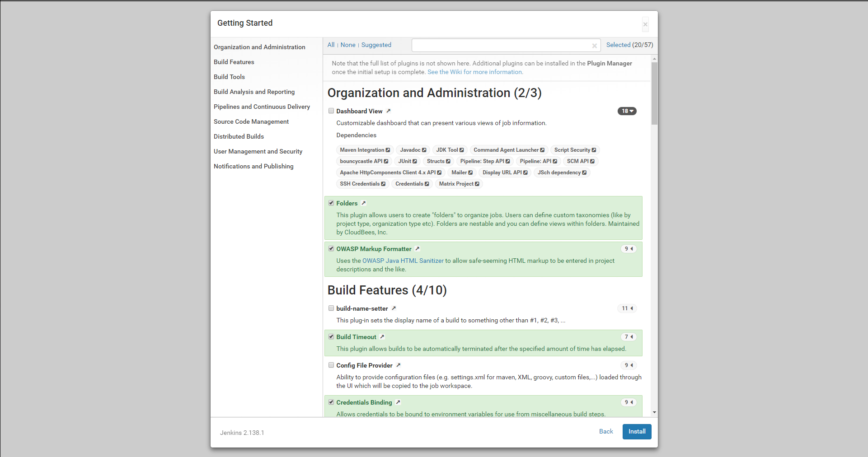Viewport: 868px width, 457px height.
Task: Jump to Build Features category
Action: point(234,62)
